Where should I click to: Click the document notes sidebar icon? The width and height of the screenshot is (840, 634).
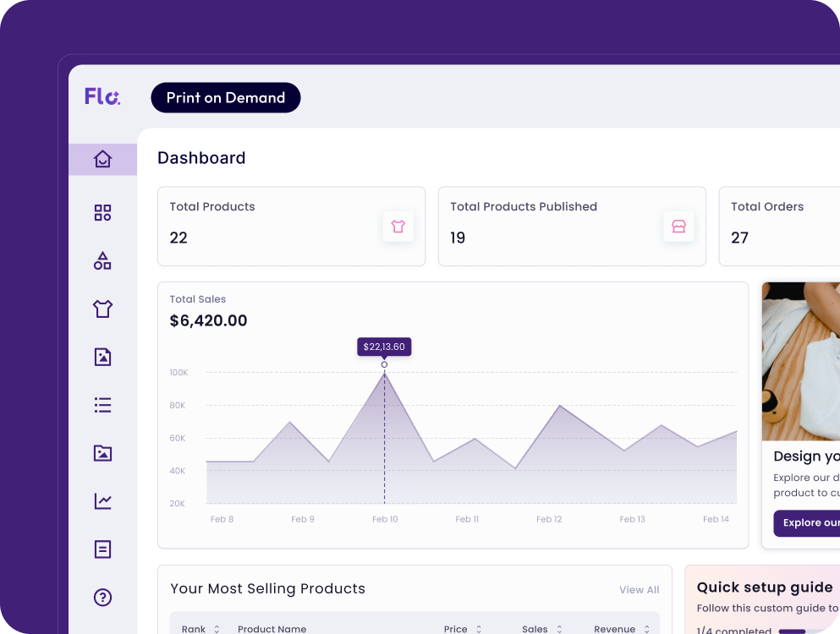coord(102,549)
